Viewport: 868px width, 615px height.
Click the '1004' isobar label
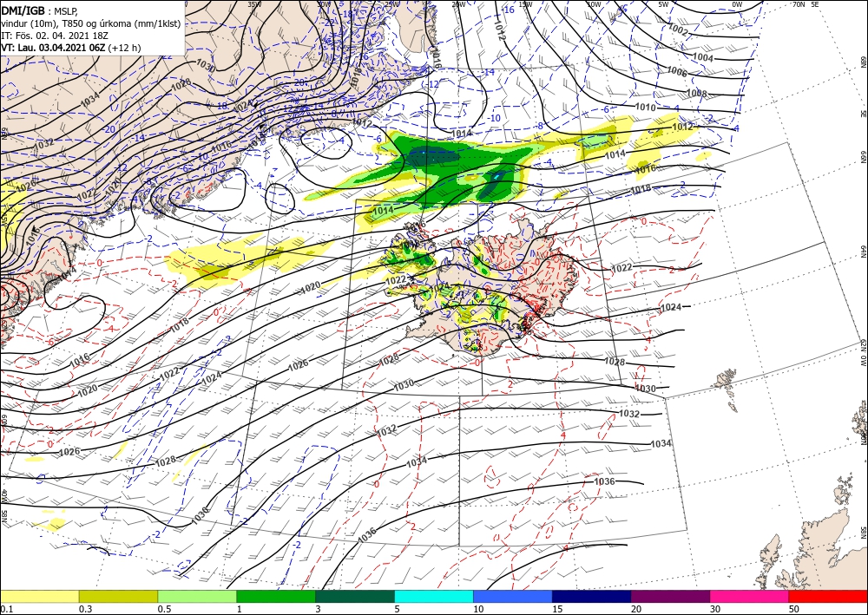(x=703, y=57)
